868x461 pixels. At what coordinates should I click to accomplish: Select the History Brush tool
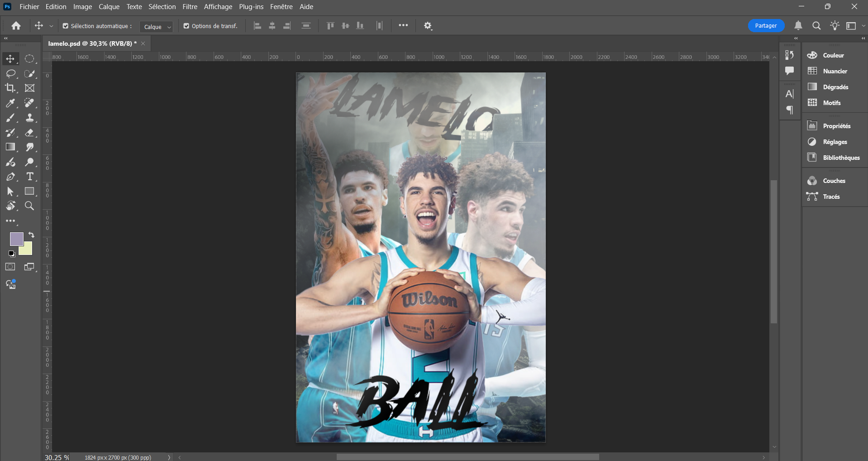click(x=10, y=133)
